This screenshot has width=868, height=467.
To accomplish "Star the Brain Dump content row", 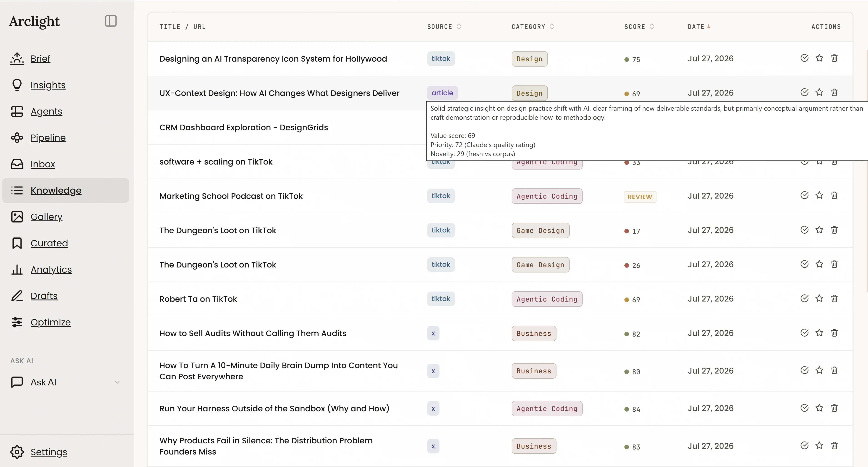I will 819,370.
